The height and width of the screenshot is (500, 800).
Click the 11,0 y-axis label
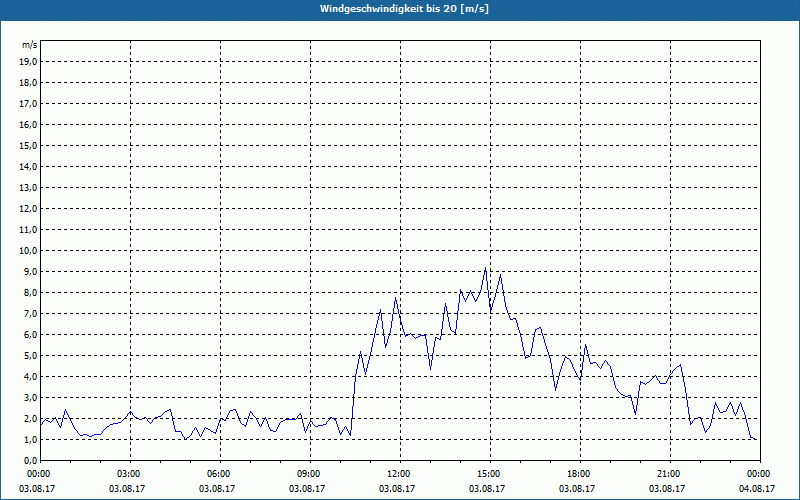click(29, 230)
